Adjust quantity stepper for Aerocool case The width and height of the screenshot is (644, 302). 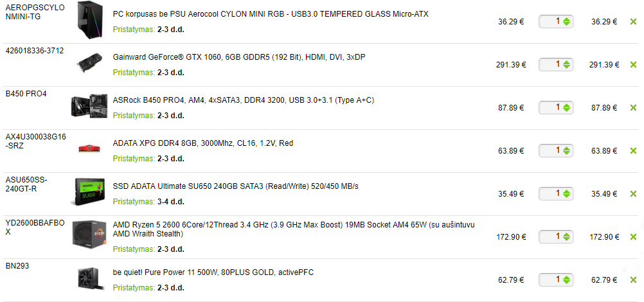coord(566,22)
